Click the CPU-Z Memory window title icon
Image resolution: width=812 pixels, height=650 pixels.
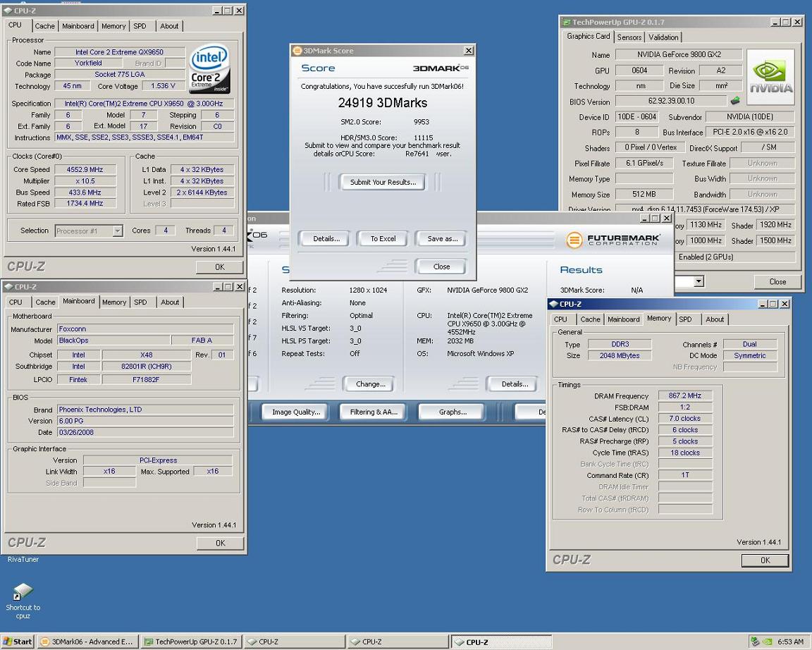tap(553, 304)
